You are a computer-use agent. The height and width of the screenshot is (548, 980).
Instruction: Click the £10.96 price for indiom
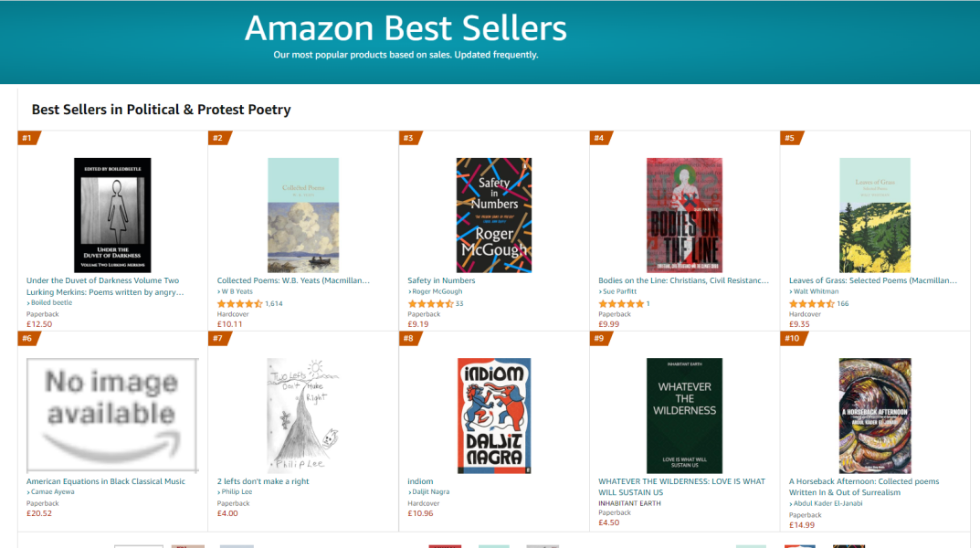pos(420,513)
